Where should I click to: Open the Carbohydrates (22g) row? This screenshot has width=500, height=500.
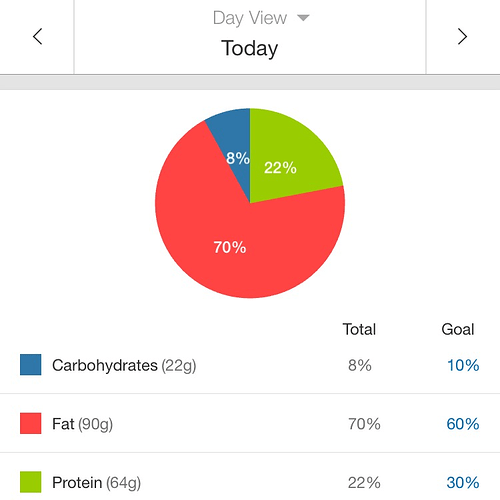point(250,365)
